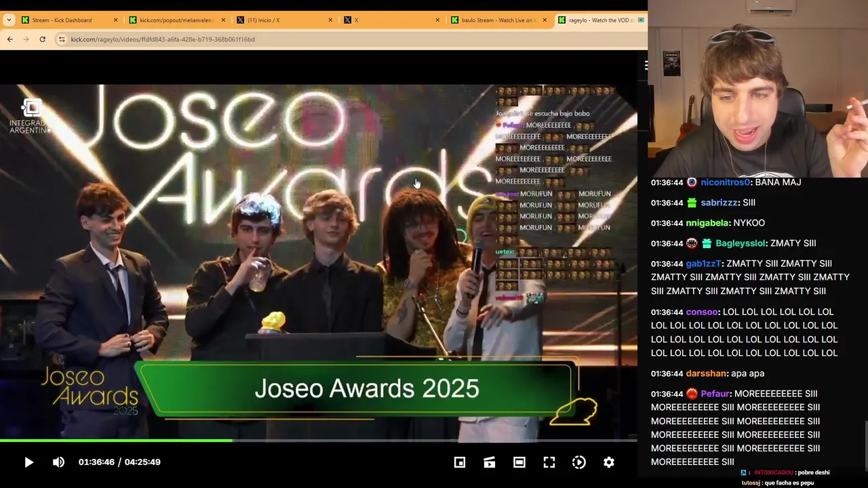Click username niconitros0 in chat
This screenshot has height=488, width=868.
(x=726, y=182)
